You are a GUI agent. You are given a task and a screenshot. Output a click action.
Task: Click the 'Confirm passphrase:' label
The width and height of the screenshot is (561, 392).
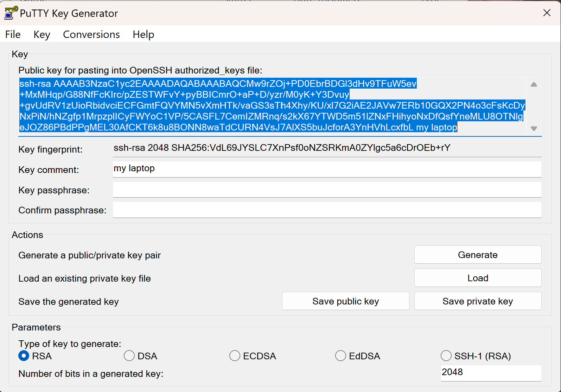[62, 210]
